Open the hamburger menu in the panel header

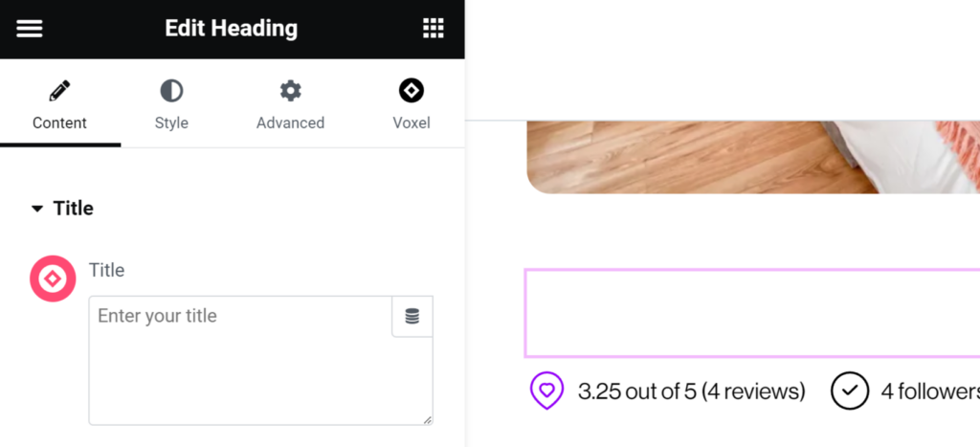[30, 29]
